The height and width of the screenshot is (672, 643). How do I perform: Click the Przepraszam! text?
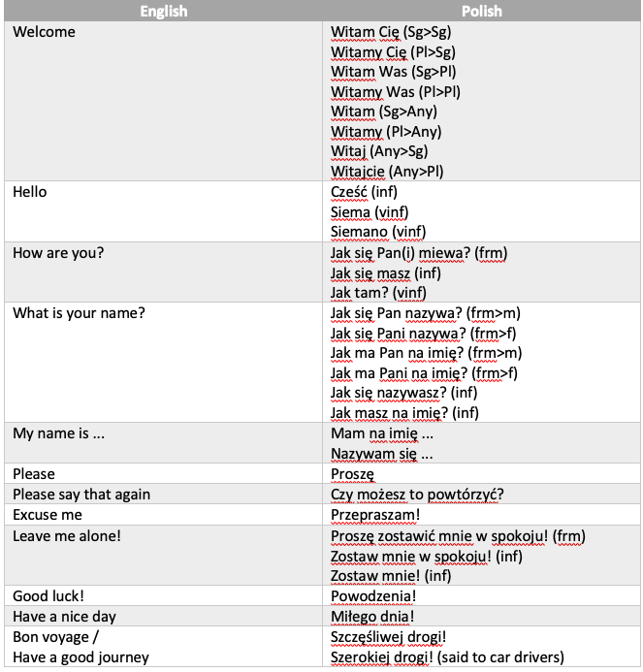pos(375,515)
